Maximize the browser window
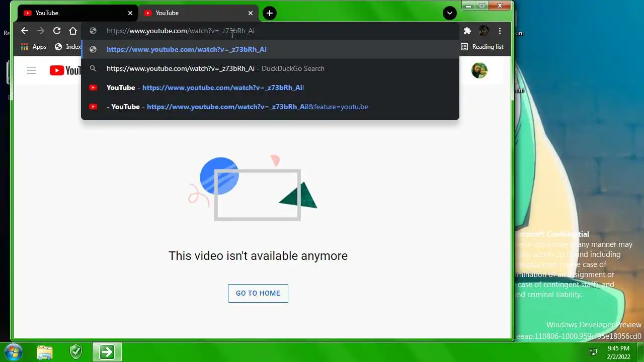 [482, 6]
